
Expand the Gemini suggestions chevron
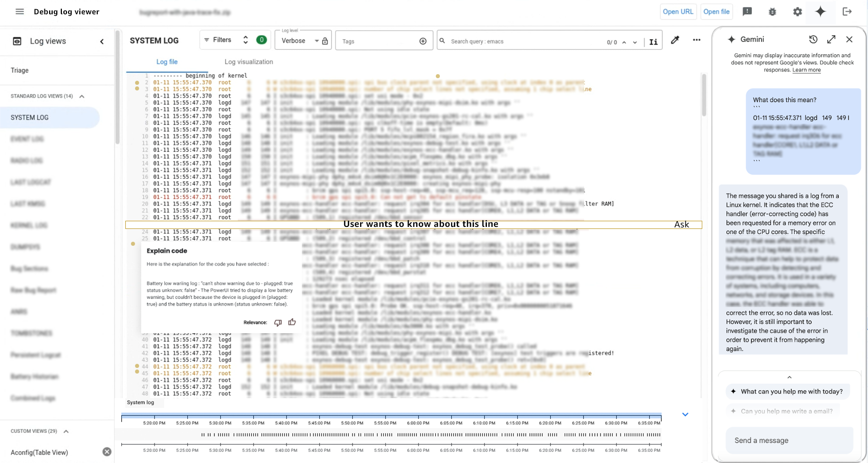[789, 377]
